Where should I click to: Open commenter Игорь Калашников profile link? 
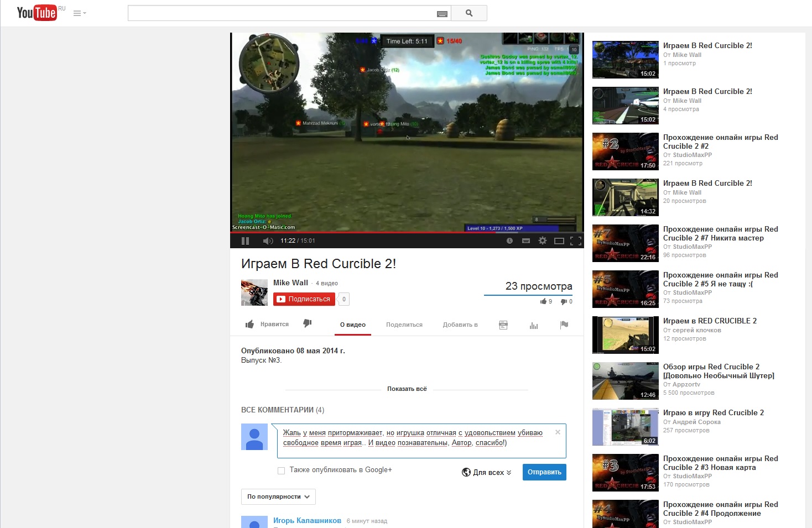[x=307, y=521]
